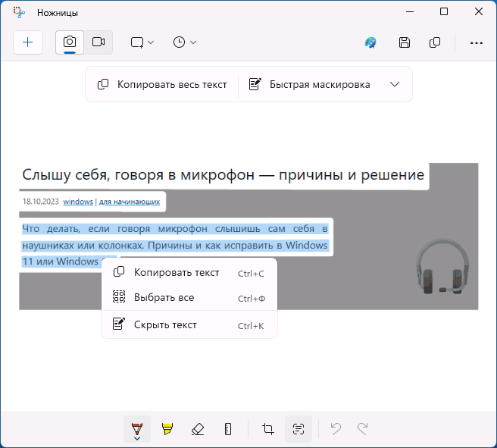The image size is (497, 448).
Task: Choose Скрыть текст in context menu
Action: click(x=189, y=325)
